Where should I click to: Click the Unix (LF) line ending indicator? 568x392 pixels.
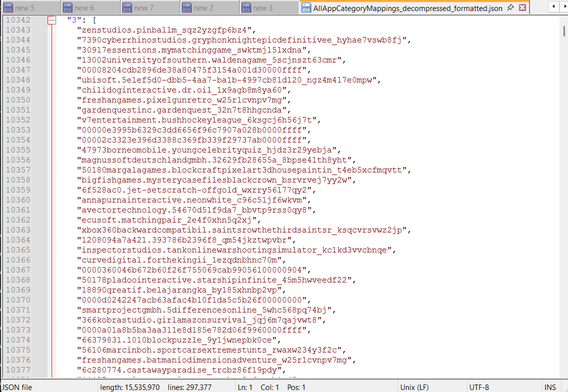tap(414, 387)
